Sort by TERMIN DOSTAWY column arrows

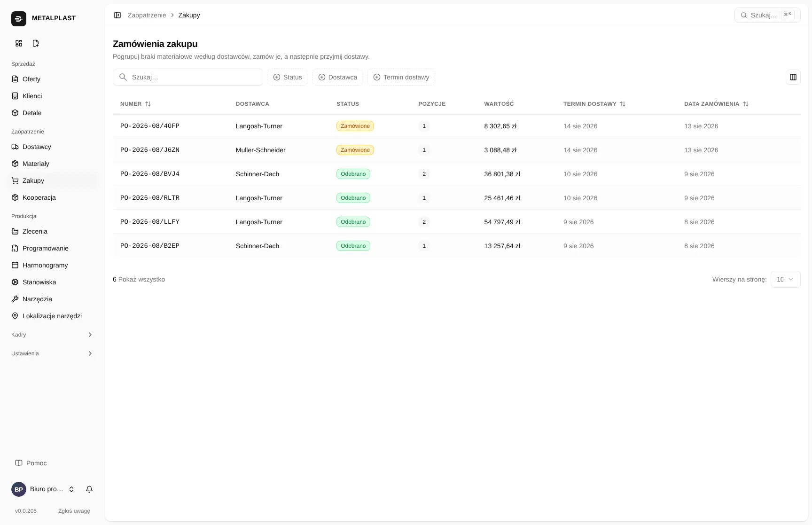coord(623,104)
